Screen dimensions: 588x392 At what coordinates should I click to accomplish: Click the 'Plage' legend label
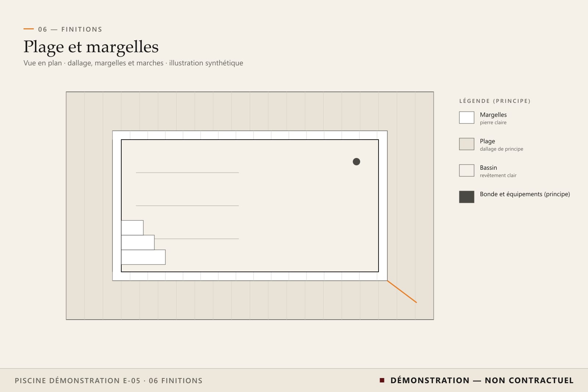coord(487,141)
